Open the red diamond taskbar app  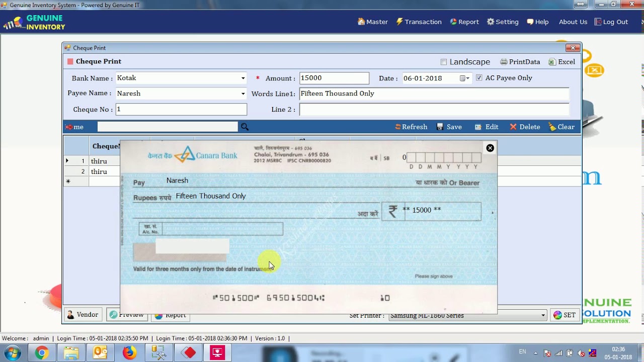(x=189, y=353)
